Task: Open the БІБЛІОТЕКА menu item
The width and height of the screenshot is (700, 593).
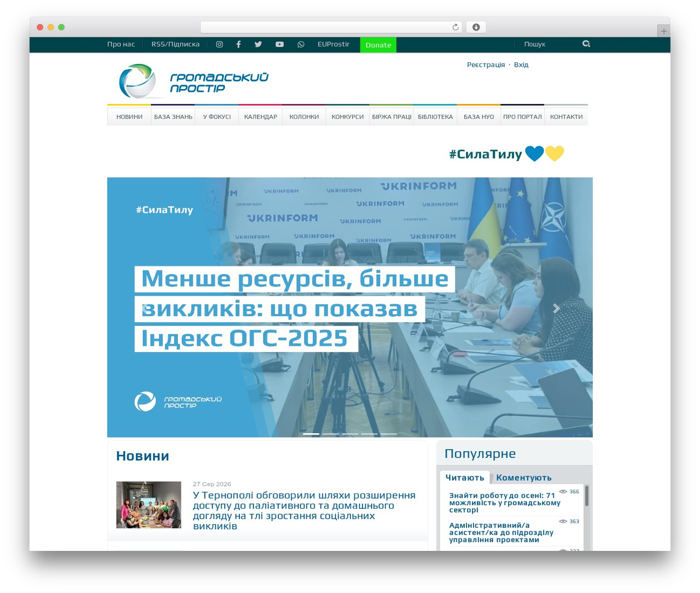Action: point(435,117)
